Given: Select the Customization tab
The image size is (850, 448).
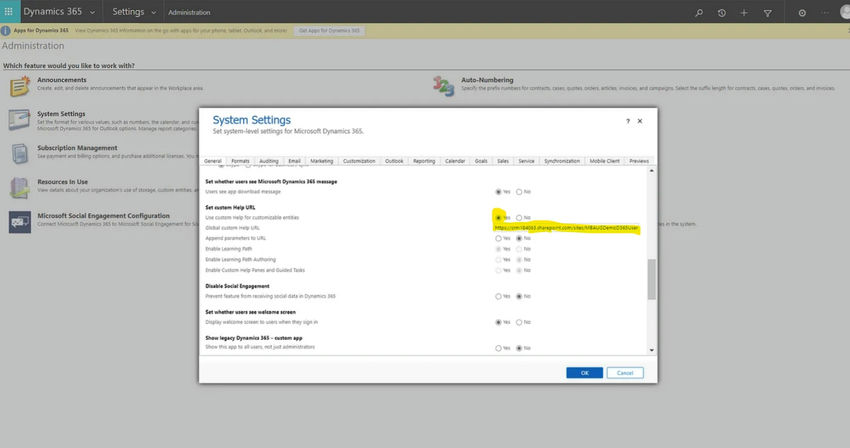Looking at the screenshot, I should tap(359, 161).
